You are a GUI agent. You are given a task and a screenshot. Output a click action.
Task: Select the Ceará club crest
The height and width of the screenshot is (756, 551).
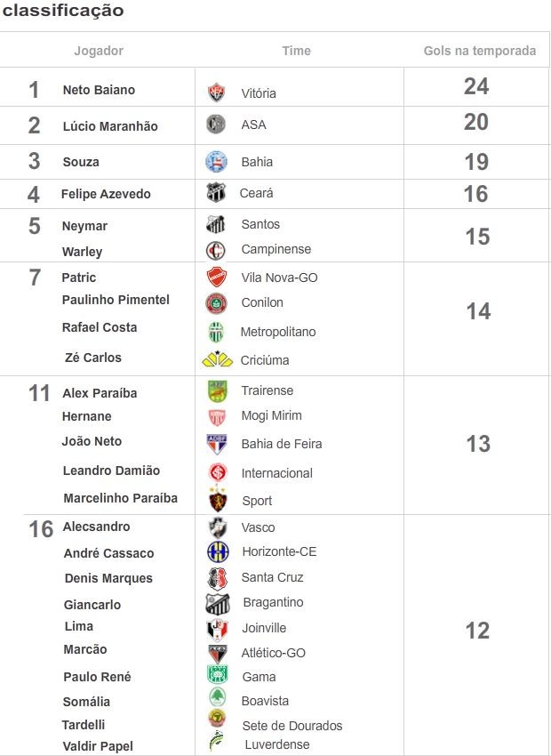point(216,193)
